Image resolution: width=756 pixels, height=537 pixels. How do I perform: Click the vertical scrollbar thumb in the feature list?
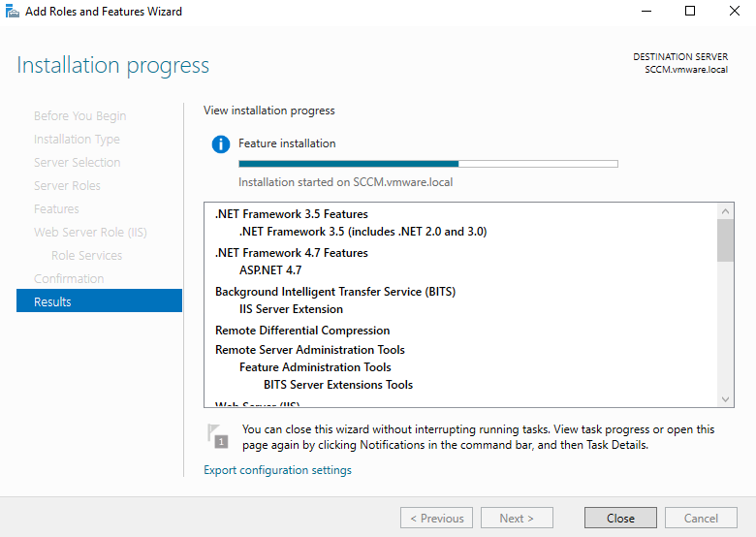[x=726, y=240]
